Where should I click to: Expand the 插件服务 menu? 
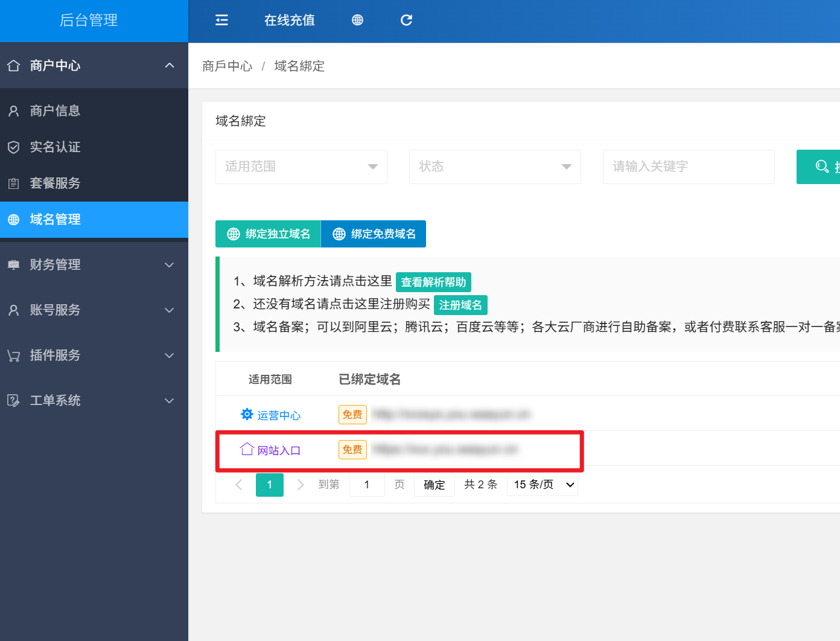click(x=94, y=356)
